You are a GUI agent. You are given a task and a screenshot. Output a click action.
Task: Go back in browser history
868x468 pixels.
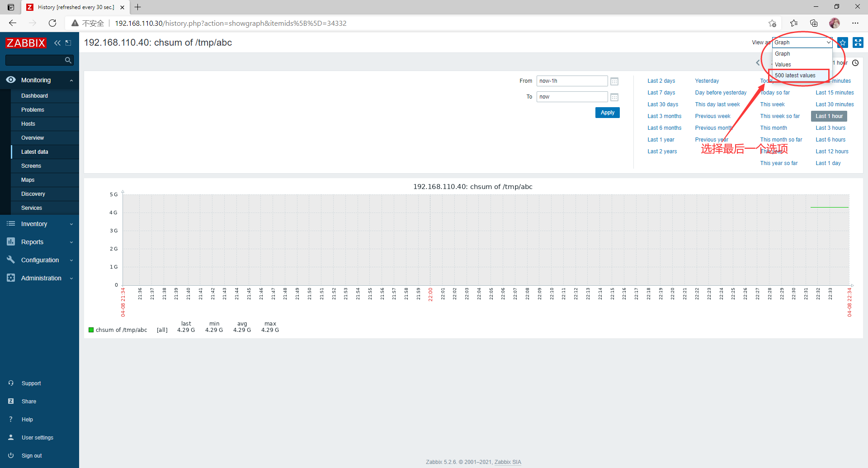[13, 23]
